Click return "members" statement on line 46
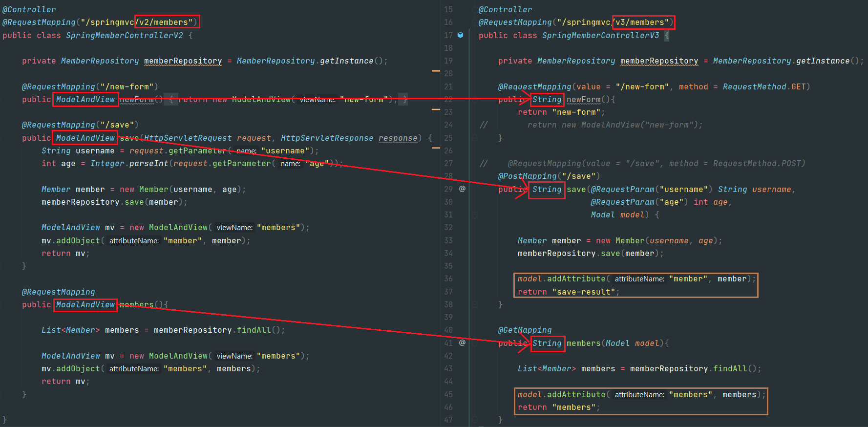 point(559,407)
